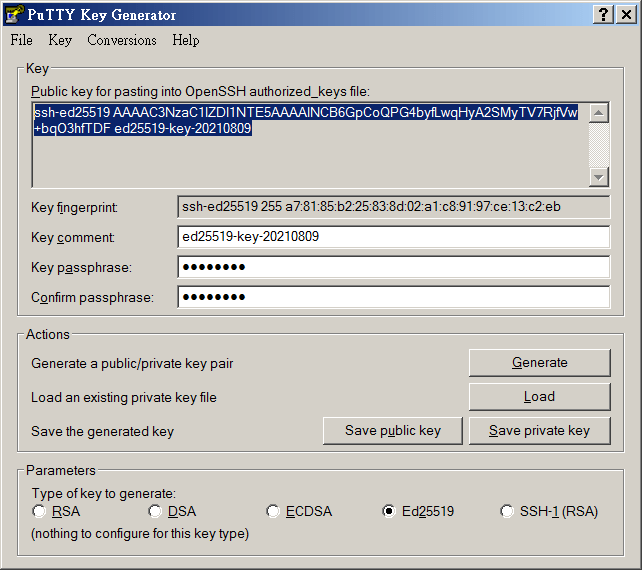
Task: Click the Key comment field
Action: pyautogui.click(x=393, y=237)
